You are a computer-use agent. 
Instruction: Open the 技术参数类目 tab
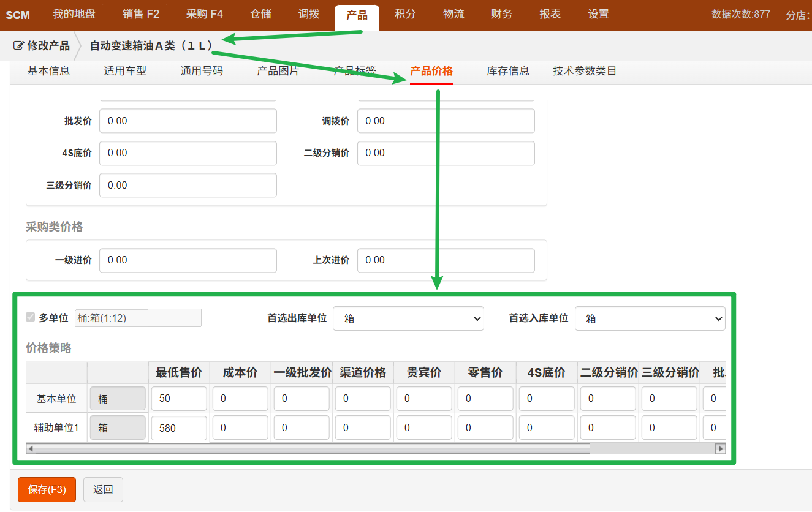pyautogui.click(x=584, y=71)
